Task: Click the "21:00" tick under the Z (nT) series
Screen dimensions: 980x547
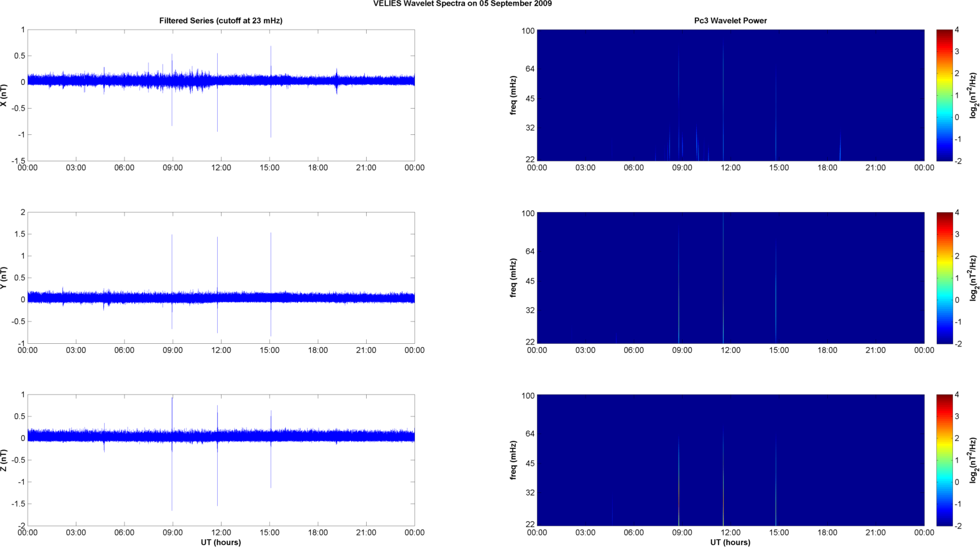Action: click(x=366, y=532)
